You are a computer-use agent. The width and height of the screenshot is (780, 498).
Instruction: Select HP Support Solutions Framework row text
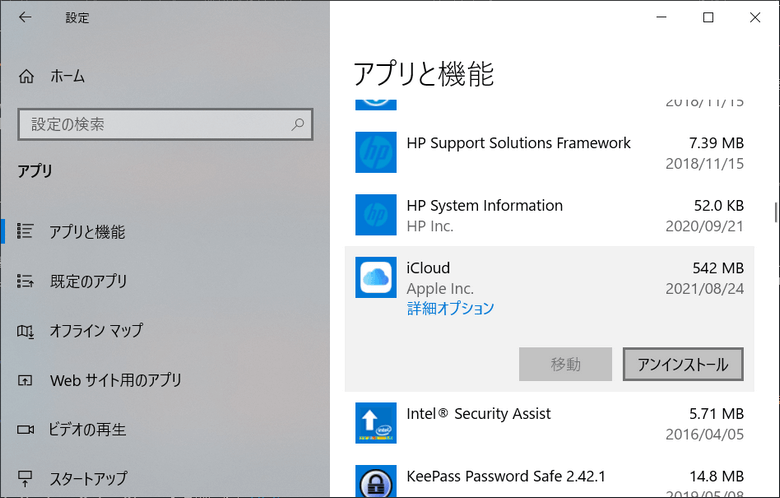pos(518,143)
